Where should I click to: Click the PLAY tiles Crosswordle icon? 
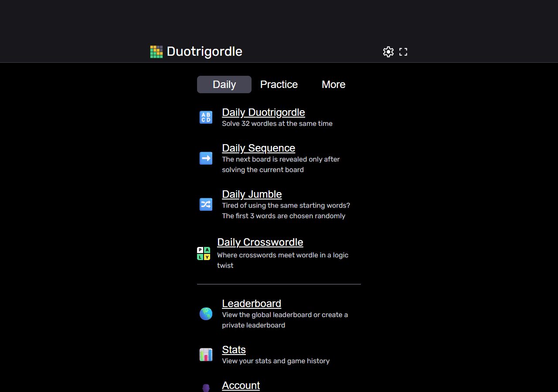(x=204, y=253)
